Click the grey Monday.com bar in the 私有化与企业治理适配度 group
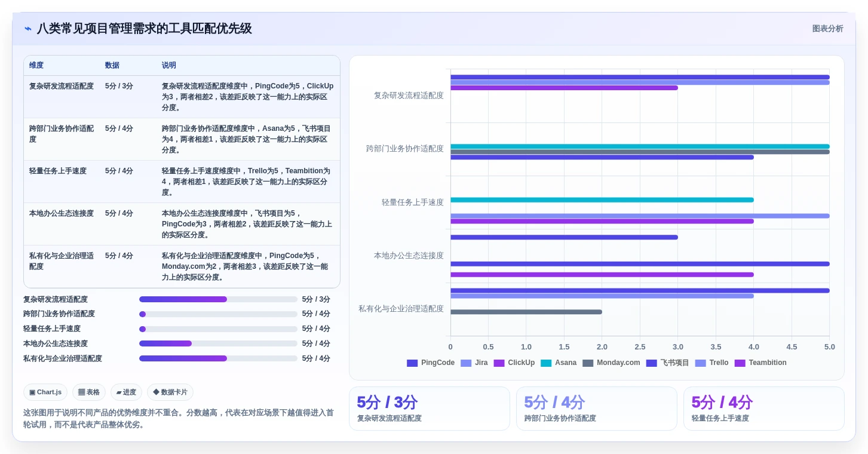Screen dimensions: 868x454 [x=526, y=312]
